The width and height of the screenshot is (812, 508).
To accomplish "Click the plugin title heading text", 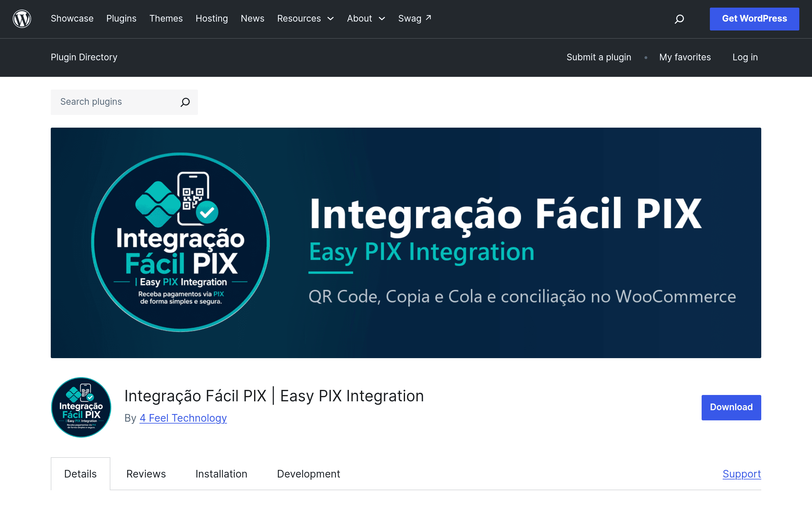I will click(274, 396).
